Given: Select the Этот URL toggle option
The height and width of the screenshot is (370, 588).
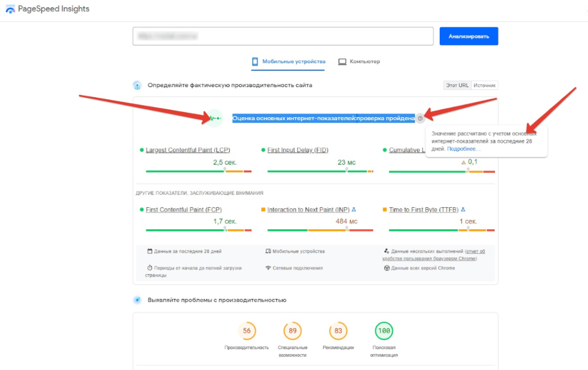Looking at the screenshot, I should point(457,85).
